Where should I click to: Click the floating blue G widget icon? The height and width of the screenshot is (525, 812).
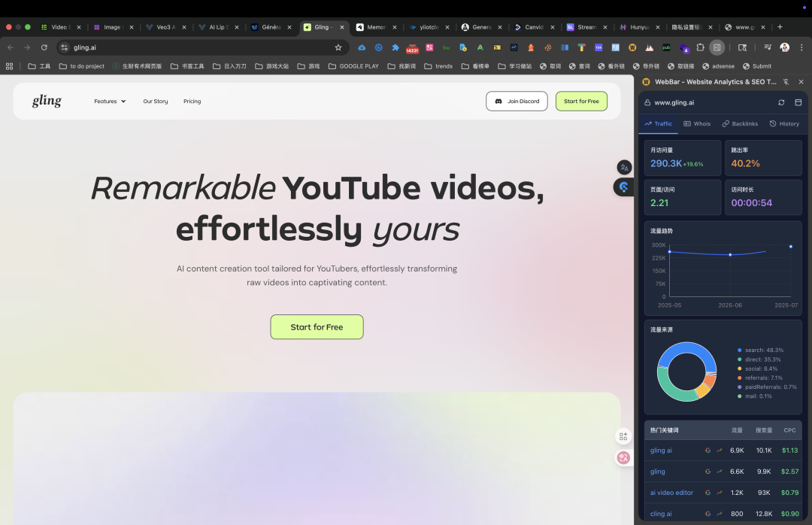click(x=624, y=187)
